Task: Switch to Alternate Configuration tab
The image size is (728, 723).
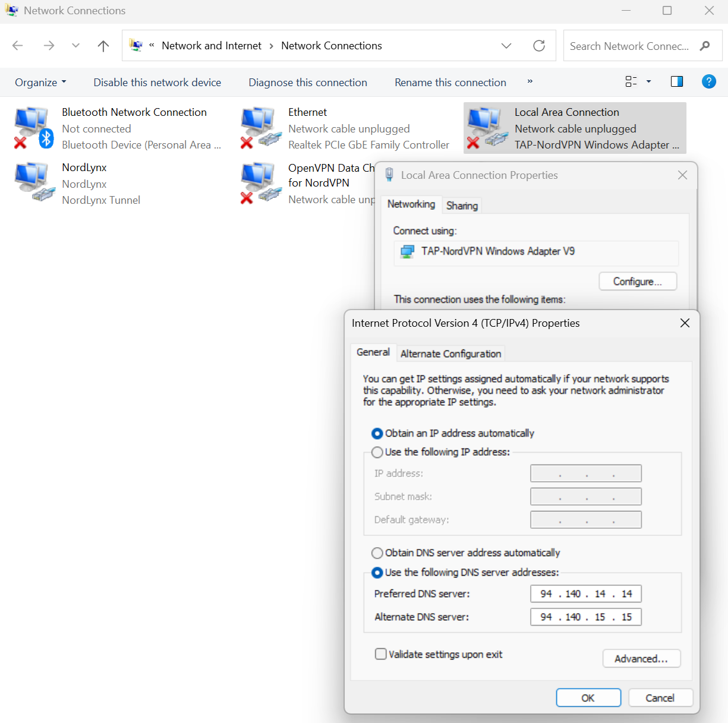Action: pos(450,353)
